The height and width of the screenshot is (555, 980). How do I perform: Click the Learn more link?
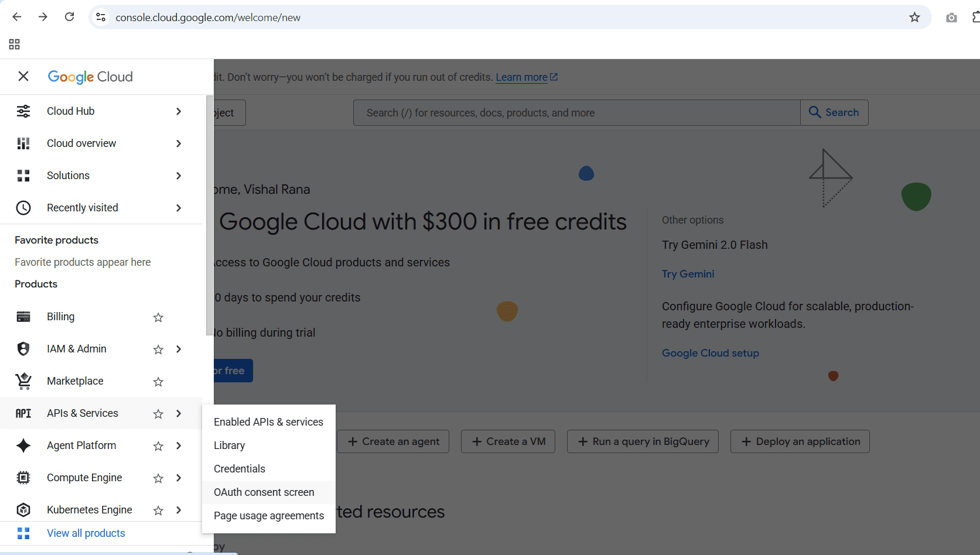click(527, 77)
